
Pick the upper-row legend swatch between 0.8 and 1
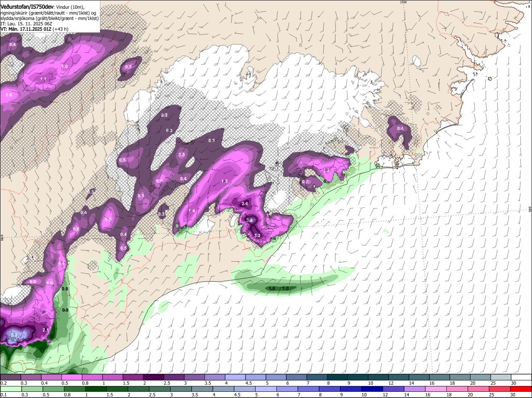click(x=92, y=377)
